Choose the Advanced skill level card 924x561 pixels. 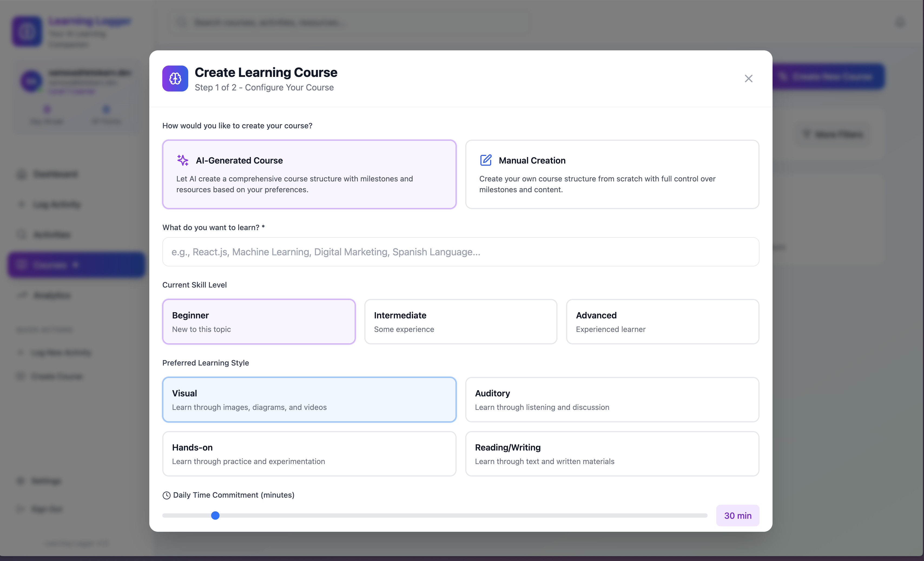662,322
